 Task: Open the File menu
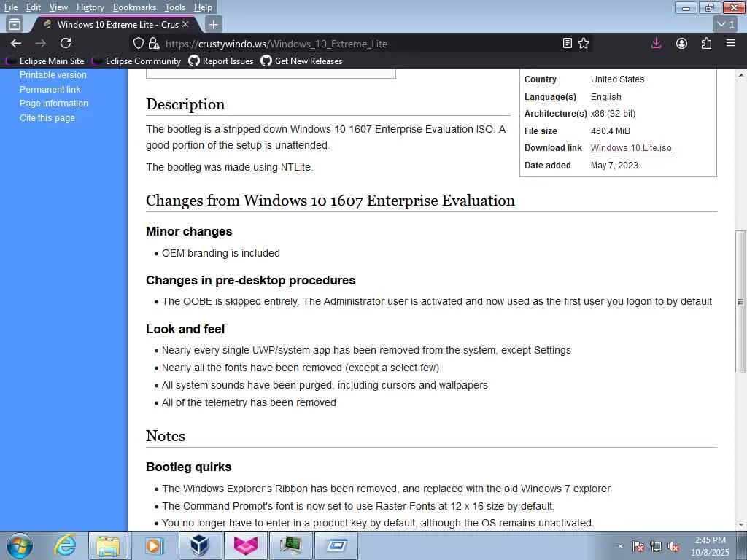[x=10, y=7]
